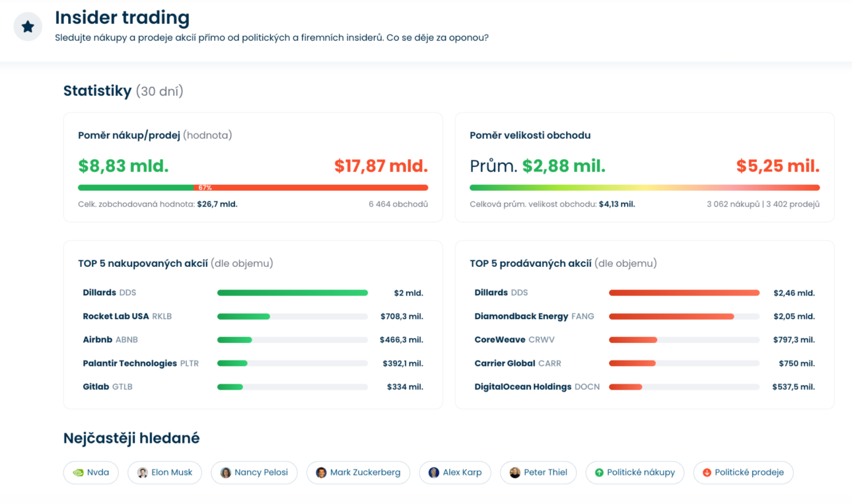Click the "Celk. zobchodovaná hodnota: $26,7 mld." line

click(158, 204)
